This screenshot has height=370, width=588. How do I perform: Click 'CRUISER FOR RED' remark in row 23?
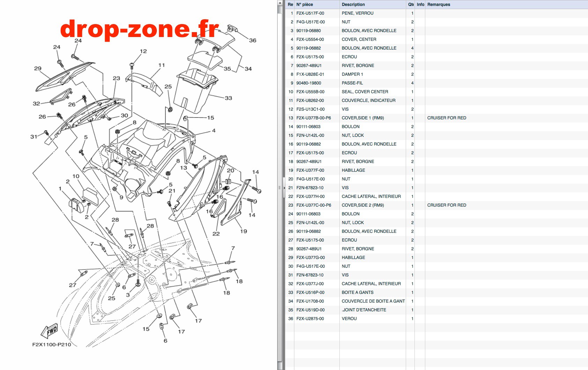tap(447, 205)
